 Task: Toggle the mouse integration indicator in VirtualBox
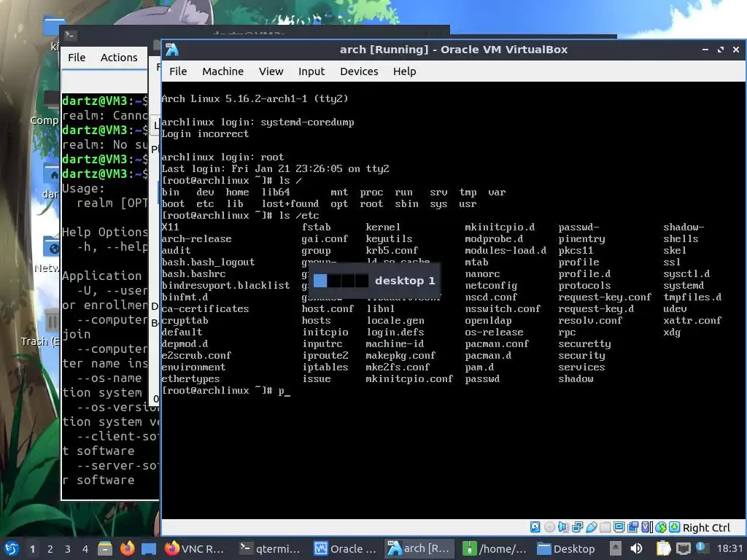click(x=660, y=527)
